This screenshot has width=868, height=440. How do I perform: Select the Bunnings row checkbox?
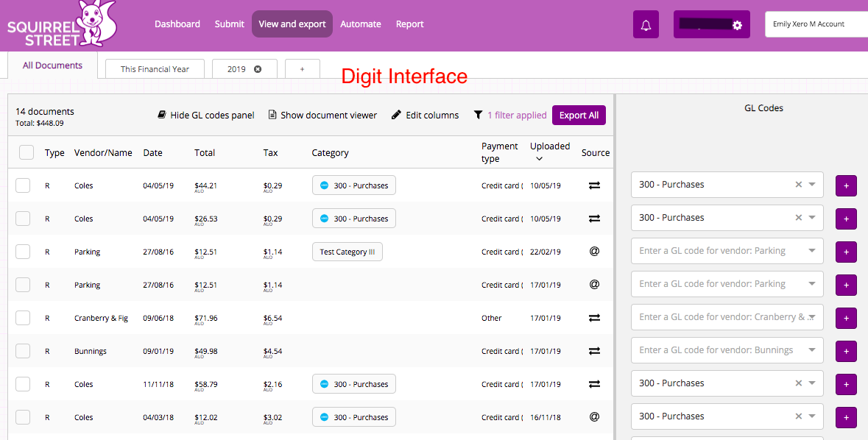pos(23,351)
